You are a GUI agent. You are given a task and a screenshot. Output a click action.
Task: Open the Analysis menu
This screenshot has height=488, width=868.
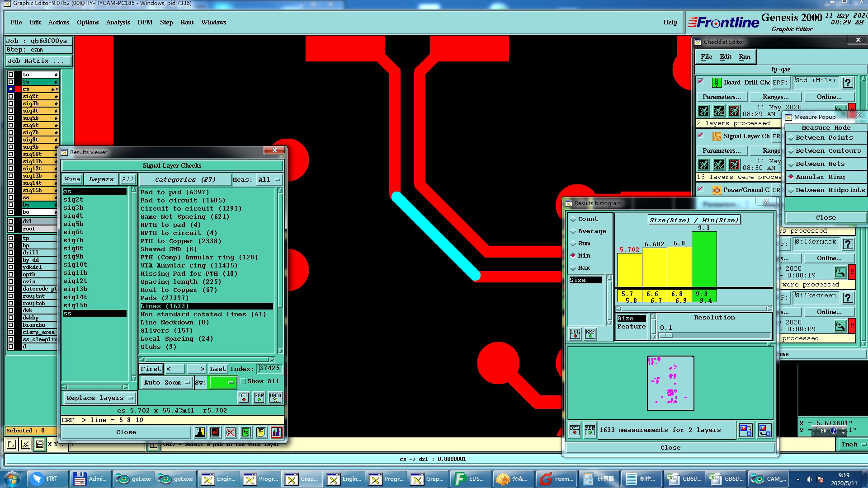point(118,22)
